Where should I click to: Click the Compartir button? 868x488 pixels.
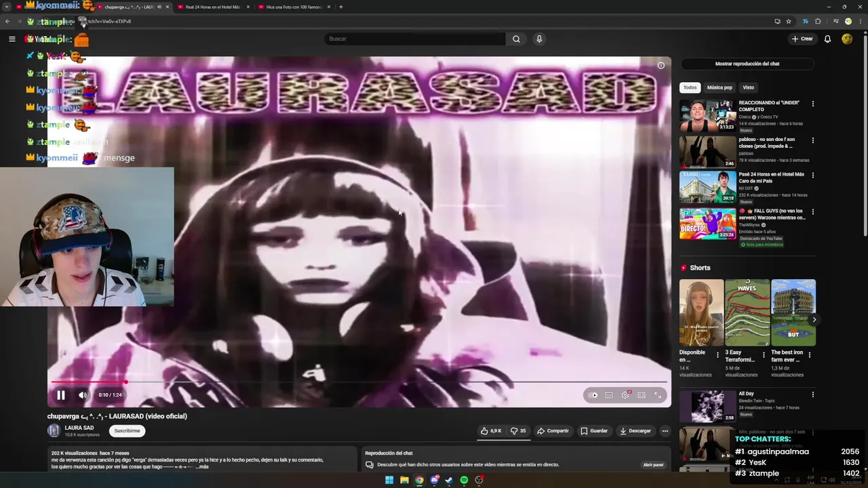[x=553, y=431]
